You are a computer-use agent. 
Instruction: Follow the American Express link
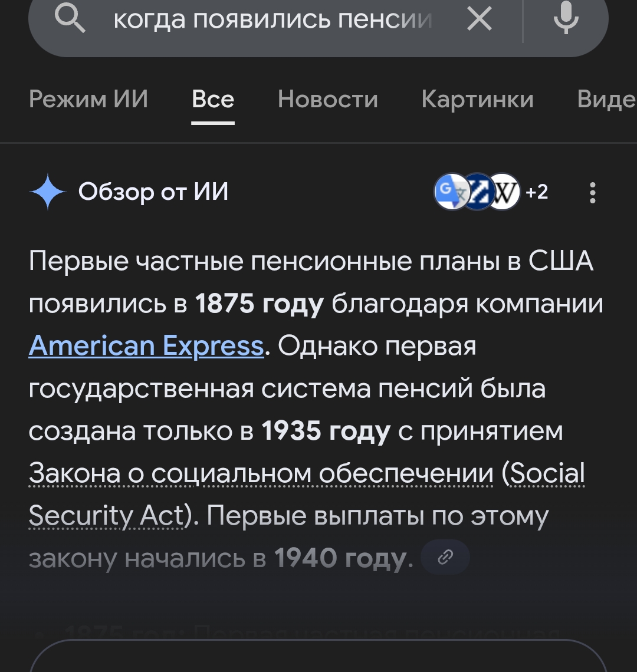(146, 346)
